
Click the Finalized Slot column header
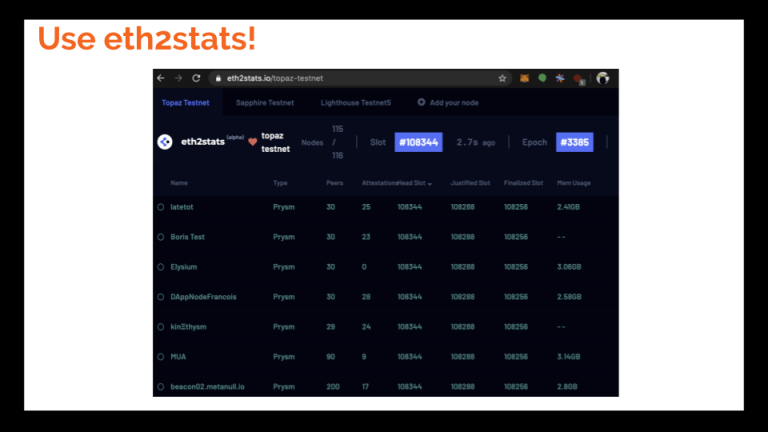point(524,183)
